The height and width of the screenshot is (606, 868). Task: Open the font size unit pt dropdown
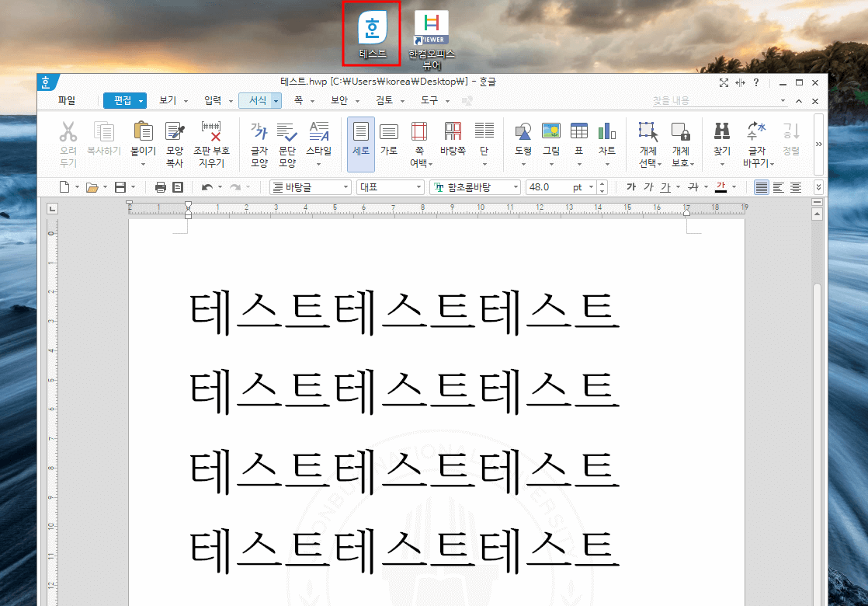(591, 187)
